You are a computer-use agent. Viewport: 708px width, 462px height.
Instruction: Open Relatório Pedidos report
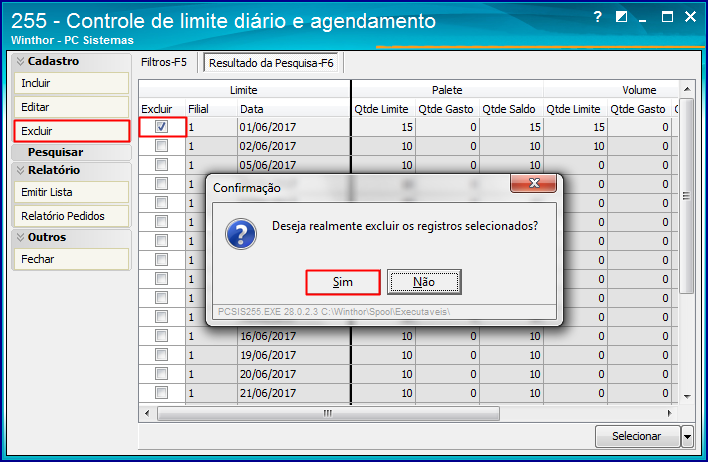[x=71, y=216]
